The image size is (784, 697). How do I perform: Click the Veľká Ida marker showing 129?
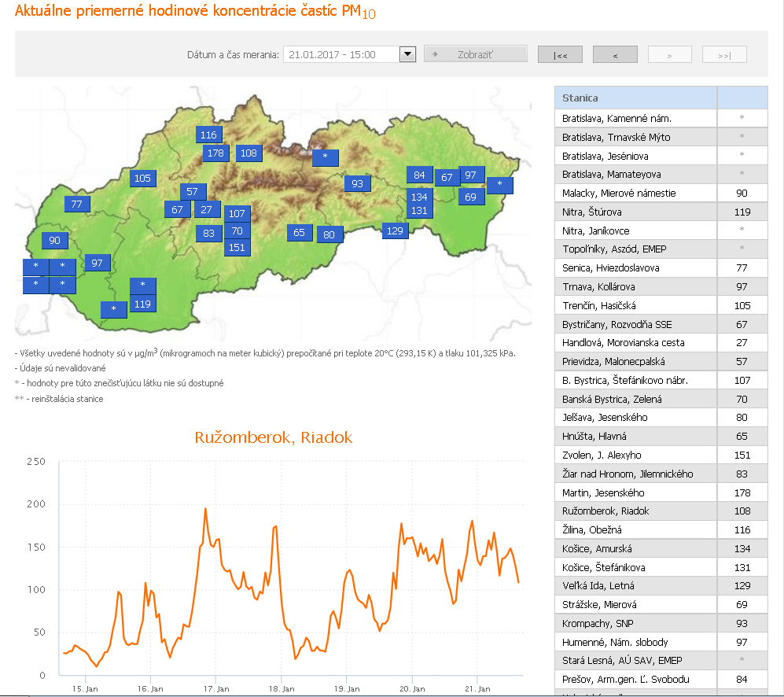(395, 230)
